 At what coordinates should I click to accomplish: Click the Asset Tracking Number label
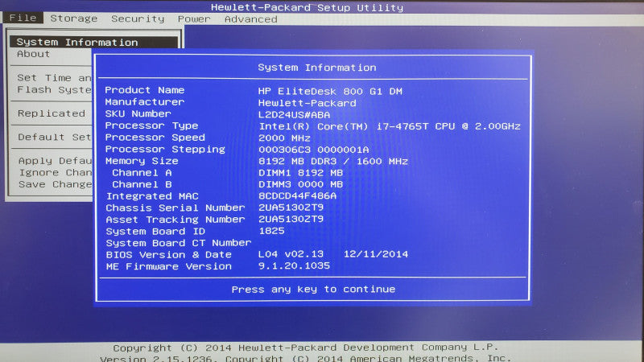click(x=175, y=220)
